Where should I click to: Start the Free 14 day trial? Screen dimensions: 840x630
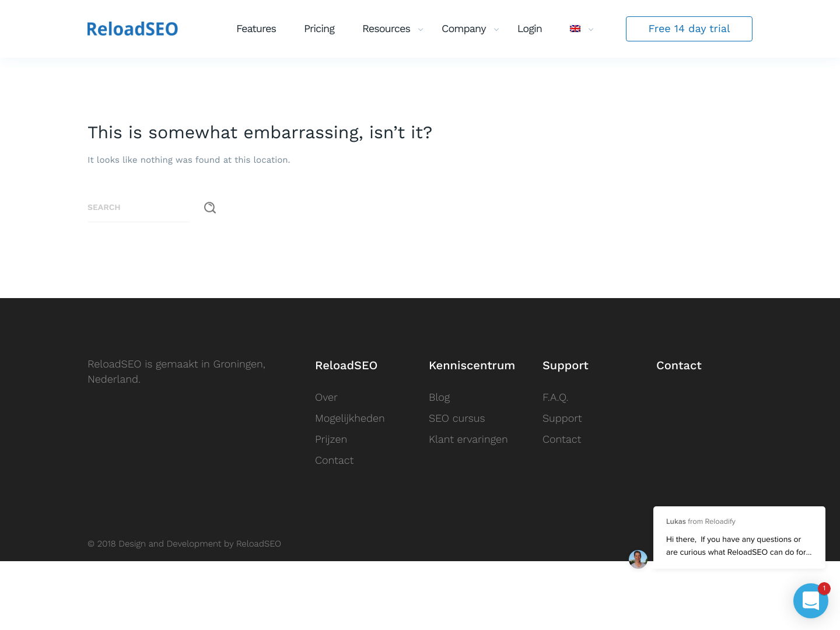[x=689, y=29]
